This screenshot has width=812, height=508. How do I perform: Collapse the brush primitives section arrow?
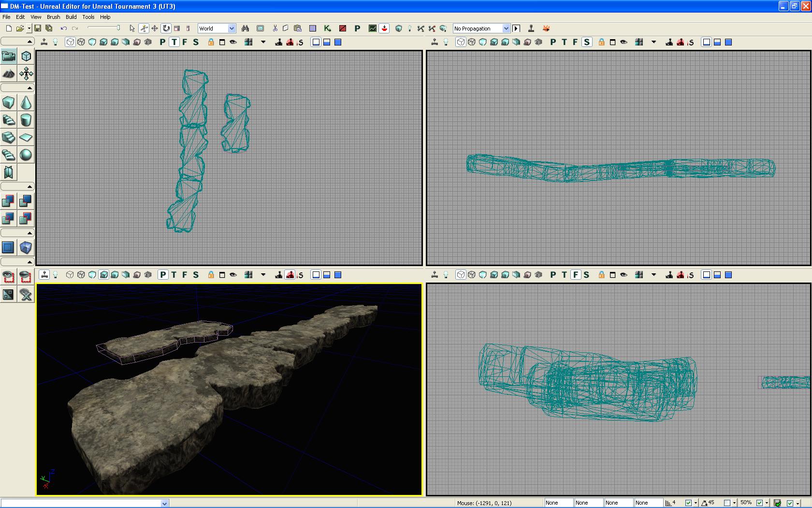29,88
